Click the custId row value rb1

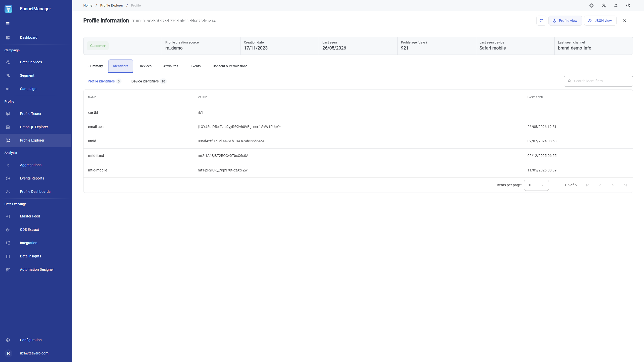click(200, 112)
